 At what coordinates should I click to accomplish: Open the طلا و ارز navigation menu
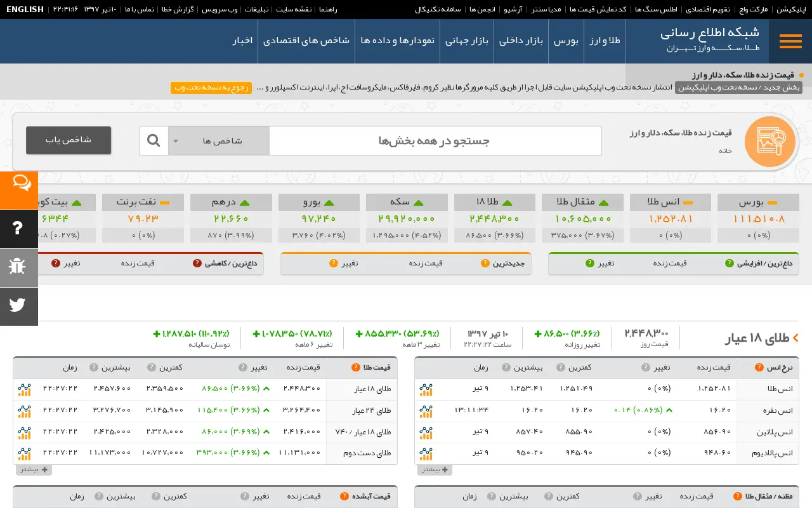(x=605, y=41)
